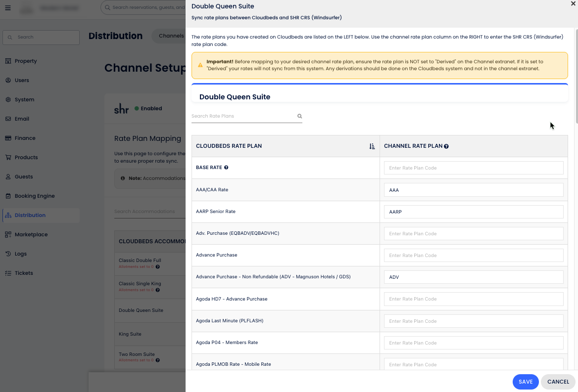Viewport: 578px width, 392px height.
Task: Click help icon under Two Room Suite
Action: (158, 360)
